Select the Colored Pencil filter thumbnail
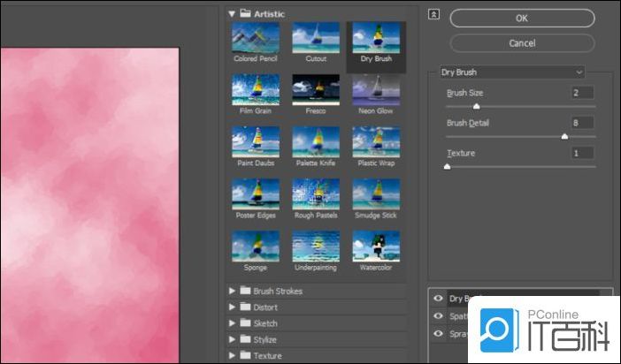This screenshot has height=364, width=621. [x=256, y=38]
